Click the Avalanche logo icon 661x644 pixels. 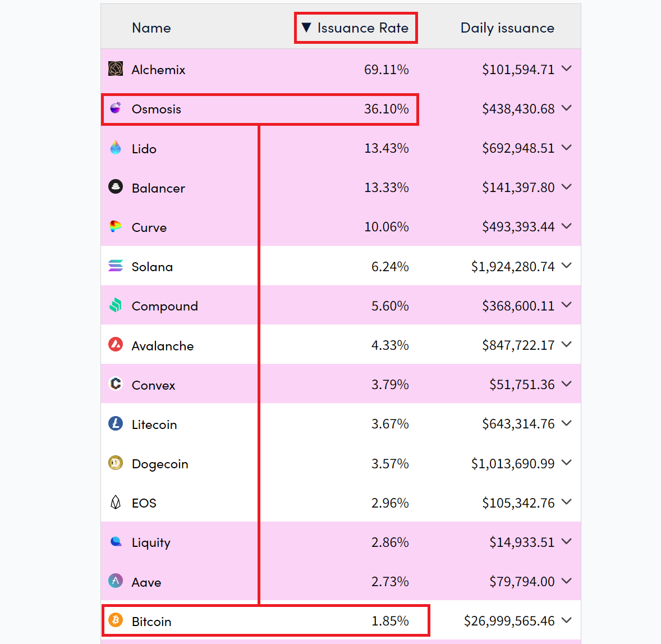coord(115,344)
